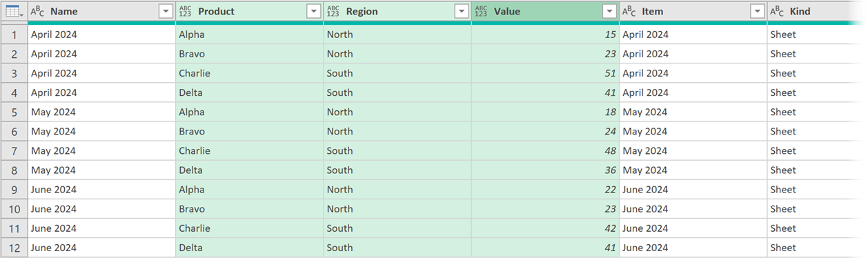Select the Name column header
This screenshot has width=868, height=258.
click(102, 11)
